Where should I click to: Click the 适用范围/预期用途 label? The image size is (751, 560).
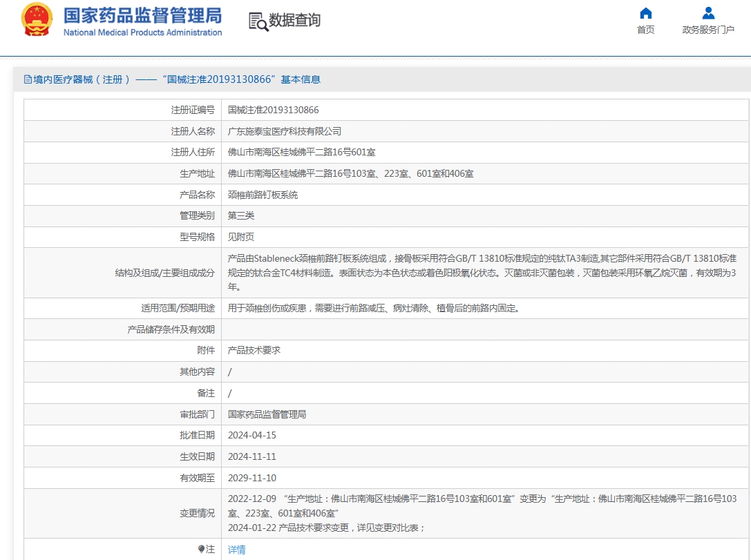(x=178, y=308)
